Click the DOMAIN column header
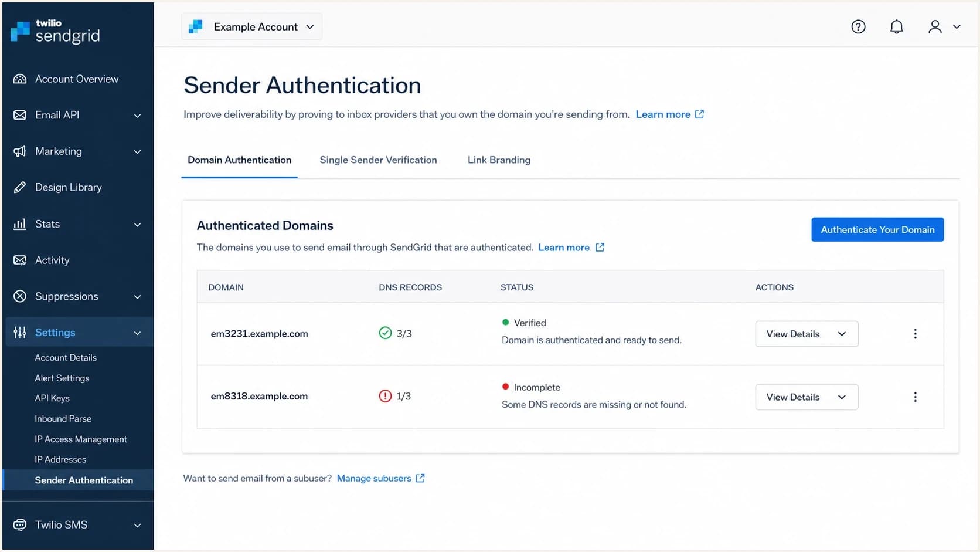The width and height of the screenshot is (980, 552). point(226,287)
